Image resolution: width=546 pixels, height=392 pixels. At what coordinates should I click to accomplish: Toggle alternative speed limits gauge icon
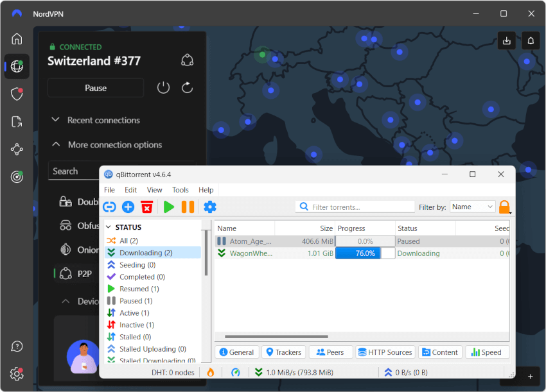(235, 373)
